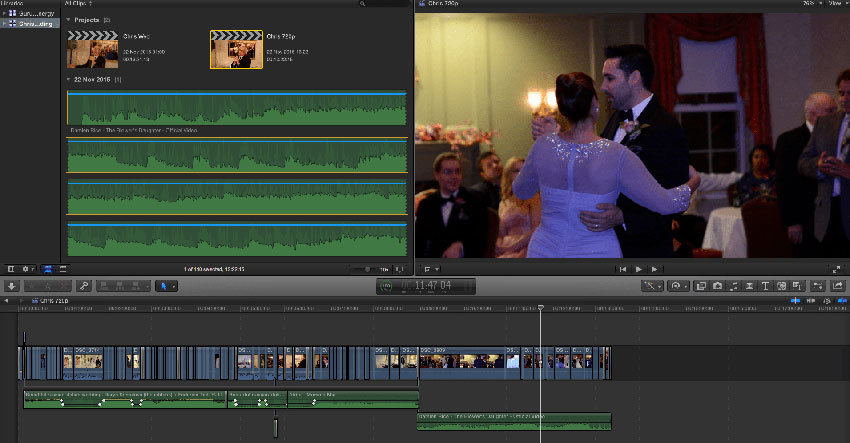
Task: Append clip to storyline button
Action: [137, 286]
